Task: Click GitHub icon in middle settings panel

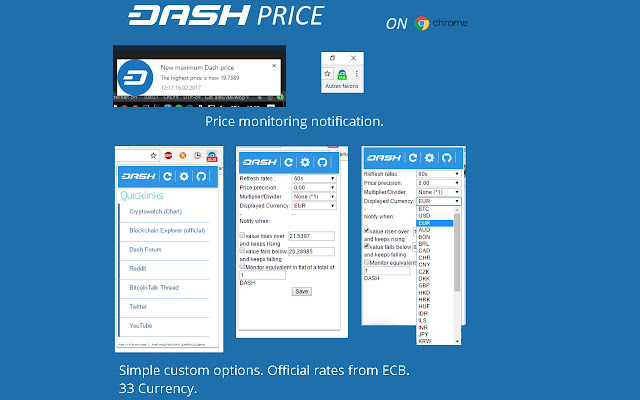Action: [x=322, y=162]
